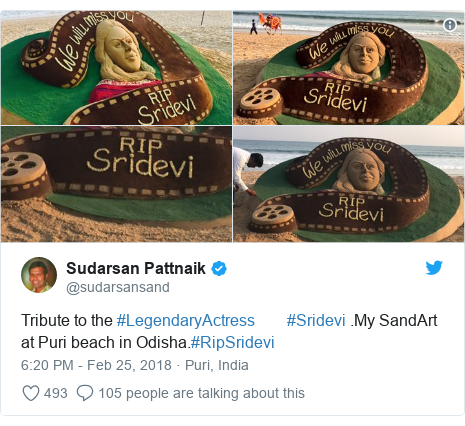Follow the #RipSridevi hashtag link
465x426 pixels.
click(x=232, y=342)
